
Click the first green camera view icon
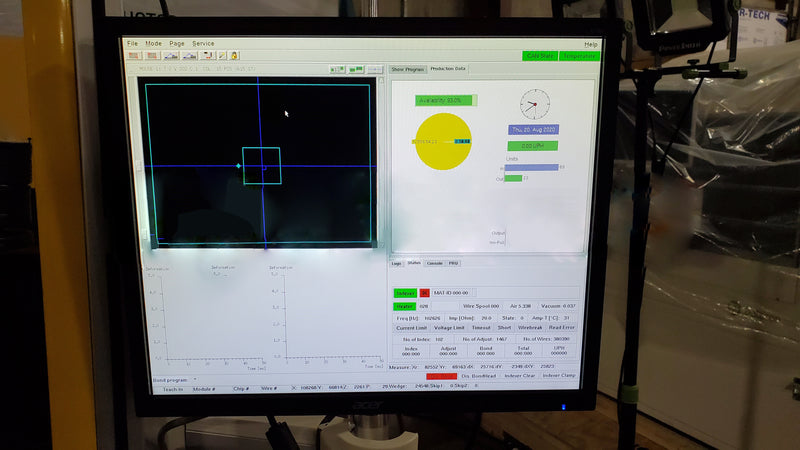coord(337,69)
